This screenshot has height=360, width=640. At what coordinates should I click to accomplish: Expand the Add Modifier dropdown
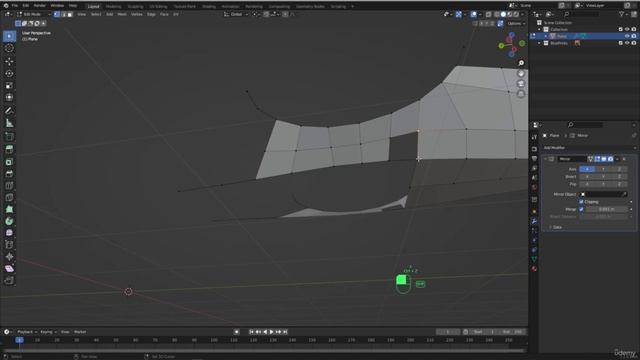589,148
